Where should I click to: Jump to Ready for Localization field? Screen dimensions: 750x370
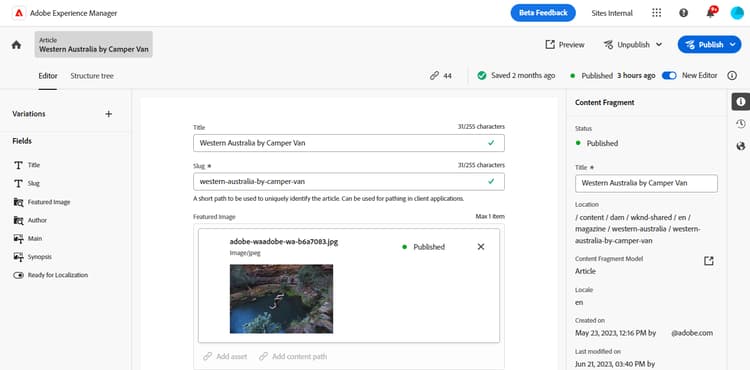pyautogui.click(x=51, y=275)
